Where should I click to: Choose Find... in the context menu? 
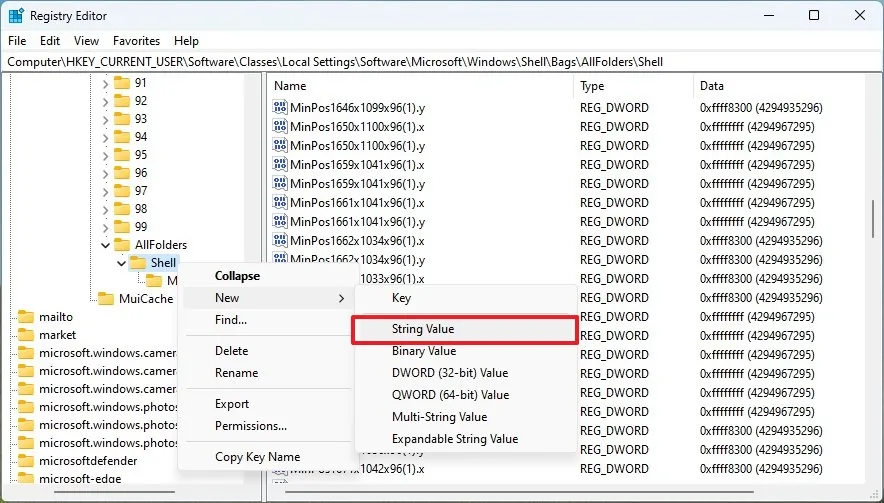click(269, 320)
